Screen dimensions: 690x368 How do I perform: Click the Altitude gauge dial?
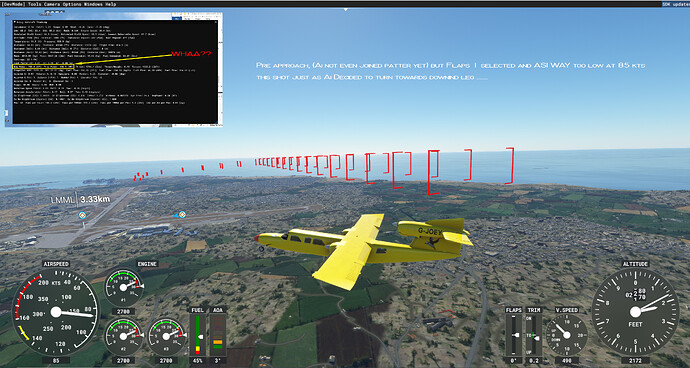(x=635, y=312)
